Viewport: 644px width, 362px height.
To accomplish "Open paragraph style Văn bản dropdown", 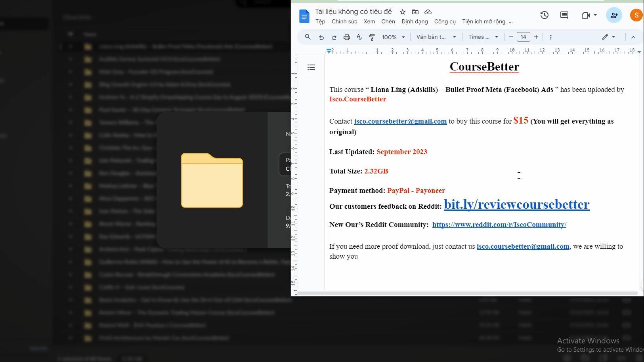I will pyautogui.click(x=436, y=37).
